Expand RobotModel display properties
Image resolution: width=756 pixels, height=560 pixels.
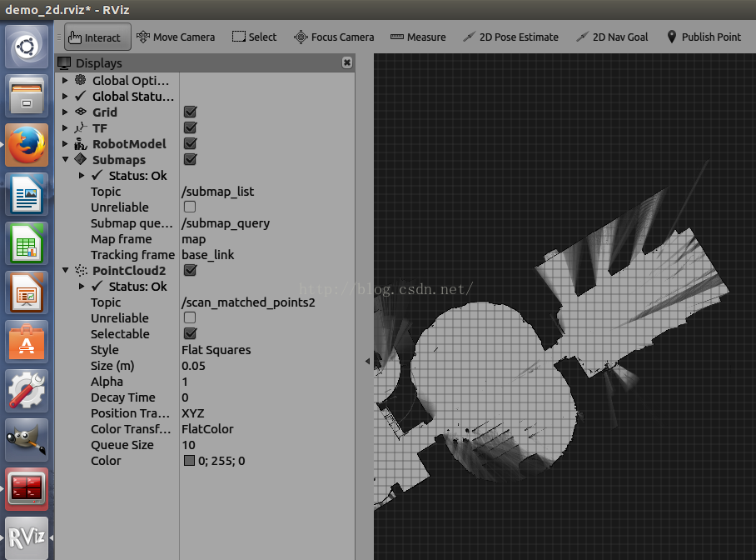pyautogui.click(x=65, y=144)
